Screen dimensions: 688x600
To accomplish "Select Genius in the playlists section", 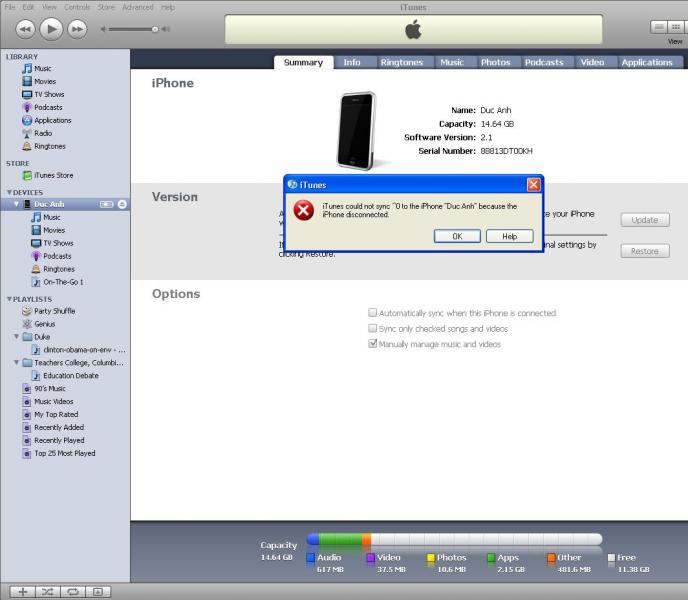I will pyautogui.click(x=45, y=324).
